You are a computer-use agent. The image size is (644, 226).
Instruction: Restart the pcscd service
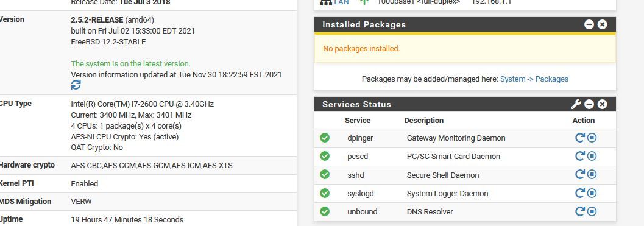point(579,156)
